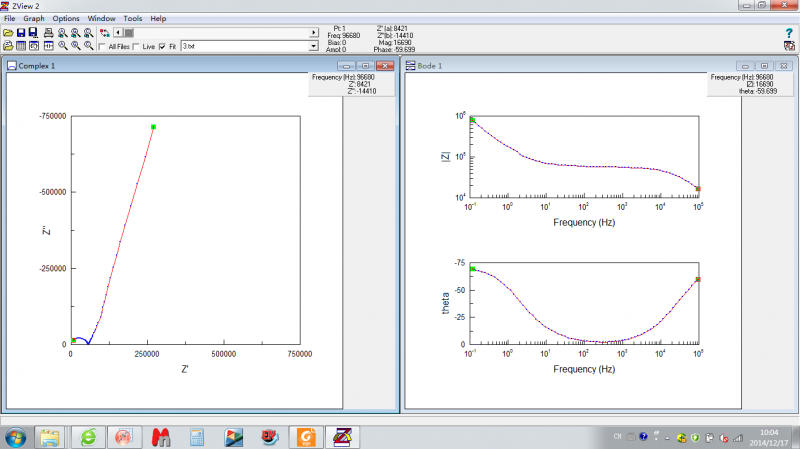Click the clock showing 10:04
Viewport: 800px width, 449px height.
769,432
